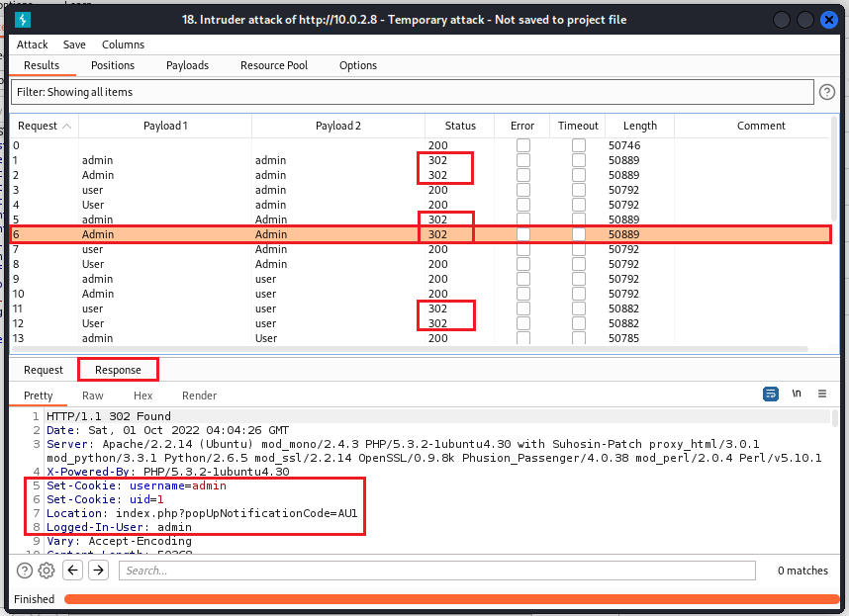The image size is (849, 616).
Task: Go to the next search match arrow
Action: pos(99,571)
